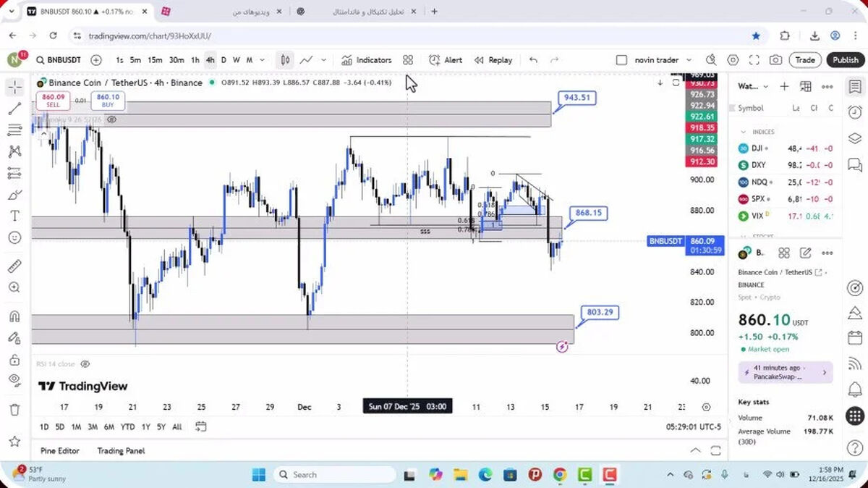
Task: Click the Trade button
Action: click(805, 60)
